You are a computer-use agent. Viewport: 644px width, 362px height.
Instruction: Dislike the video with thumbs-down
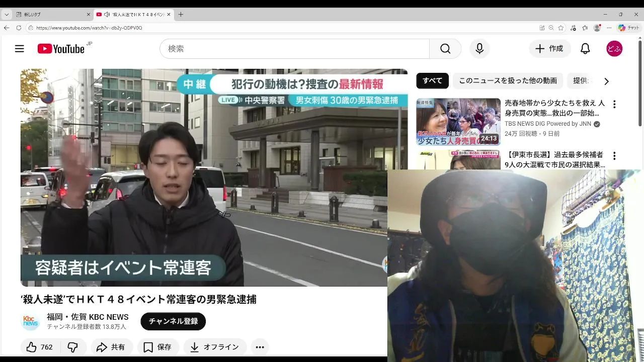click(x=73, y=347)
